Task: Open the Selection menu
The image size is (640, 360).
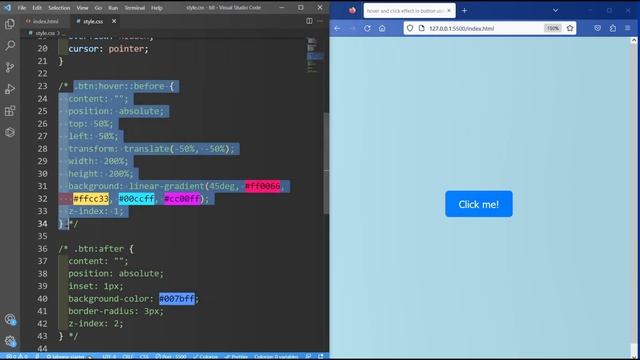Action: (x=59, y=8)
